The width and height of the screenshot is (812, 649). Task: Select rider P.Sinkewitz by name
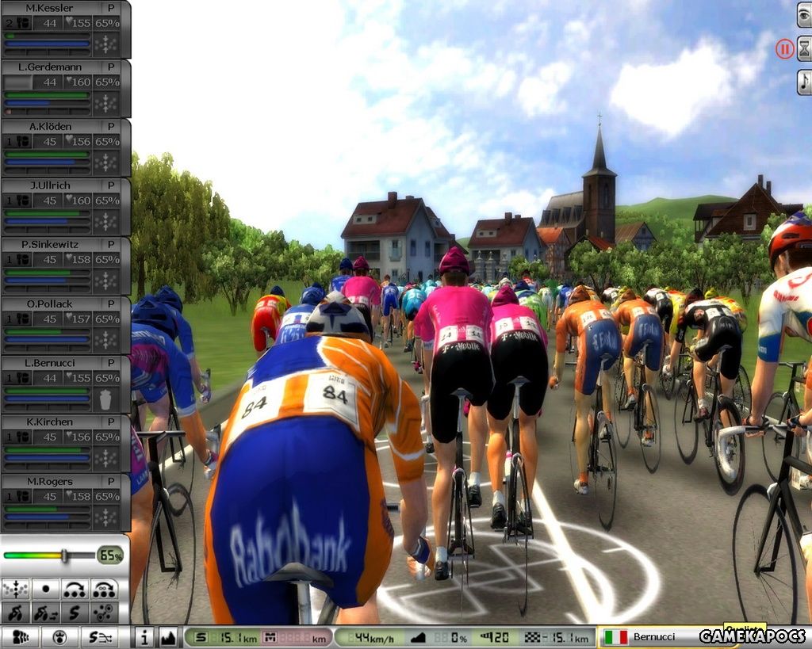pos(50,244)
